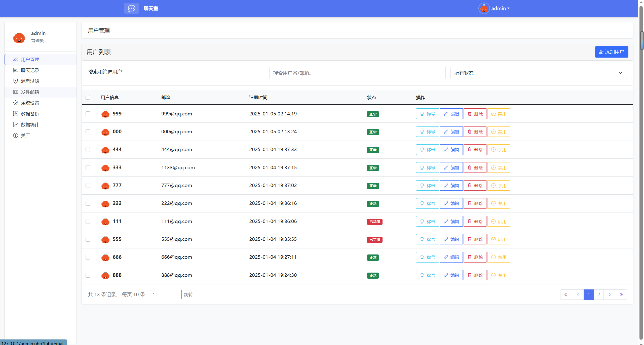Expand the 所有状态 status filter dropdown

point(538,73)
